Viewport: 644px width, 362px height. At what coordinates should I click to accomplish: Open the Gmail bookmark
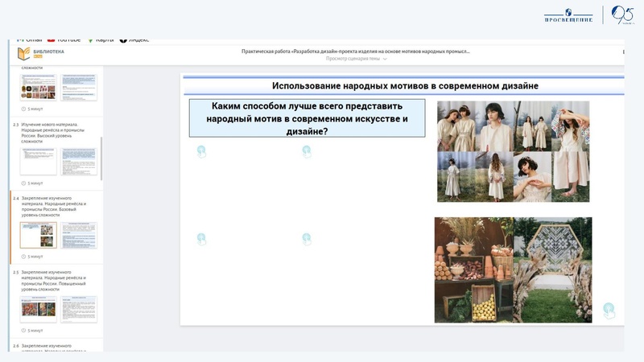(x=29, y=39)
